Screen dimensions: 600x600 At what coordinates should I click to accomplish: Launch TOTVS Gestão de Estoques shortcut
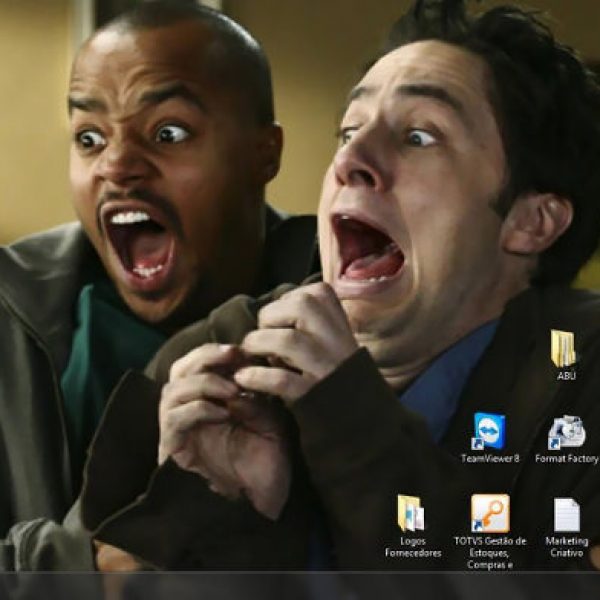(490, 513)
